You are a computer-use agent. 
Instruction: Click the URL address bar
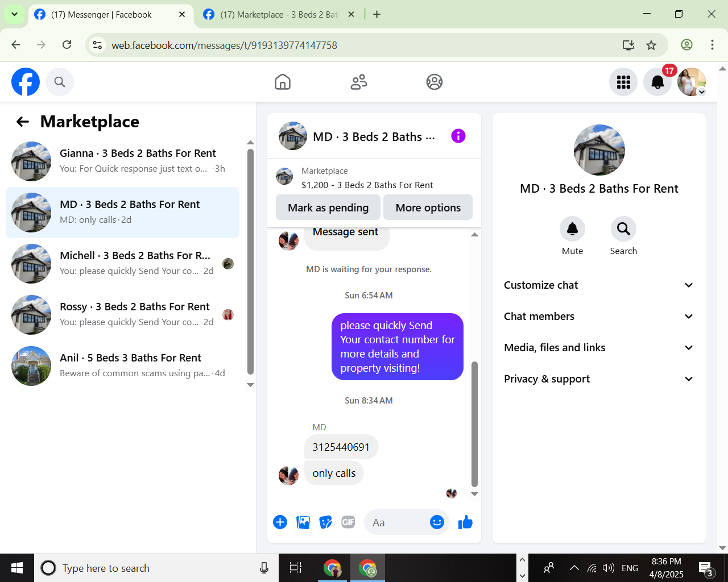coord(364,45)
